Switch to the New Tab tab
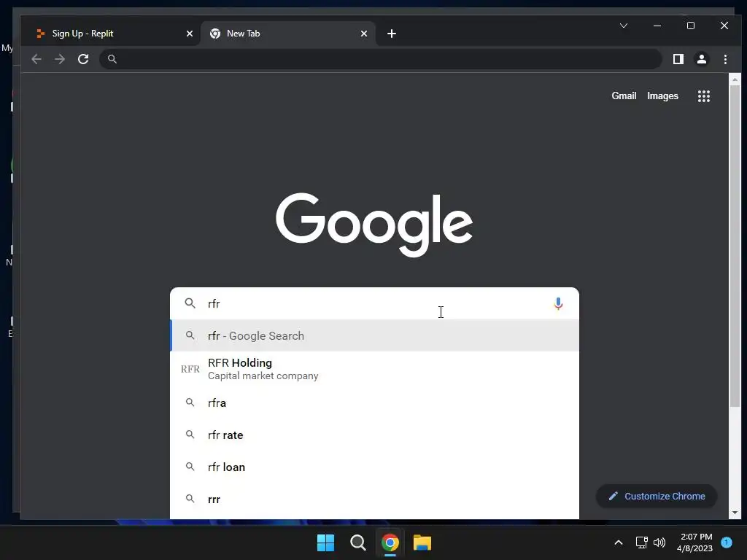This screenshot has width=747, height=560. click(x=287, y=34)
